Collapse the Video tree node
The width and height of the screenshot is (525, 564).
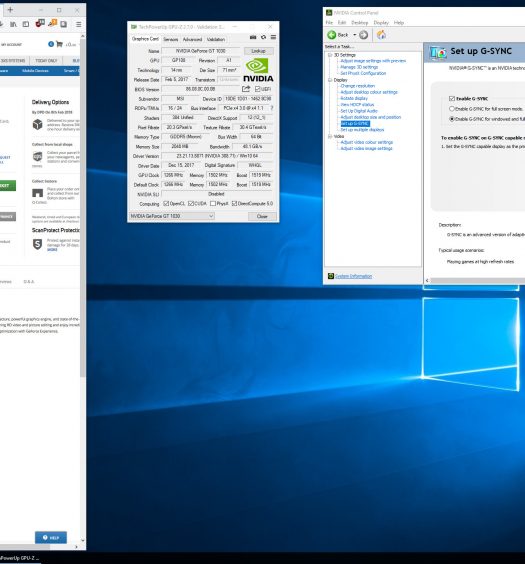click(329, 136)
